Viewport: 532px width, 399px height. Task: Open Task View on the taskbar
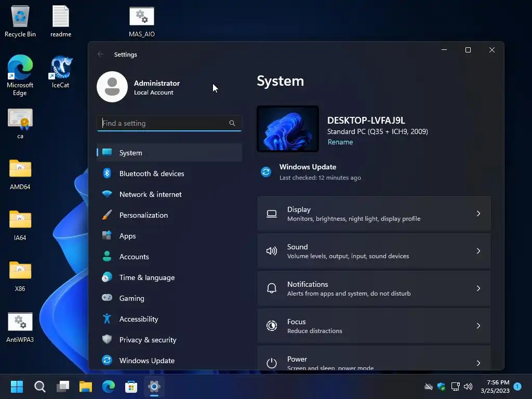(63, 387)
